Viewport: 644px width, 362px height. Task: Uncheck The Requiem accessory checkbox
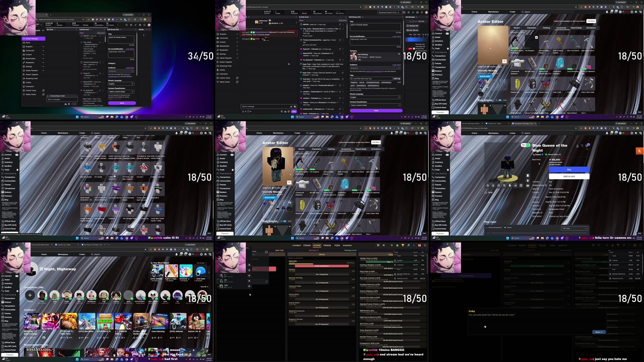click(x=536, y=37)
